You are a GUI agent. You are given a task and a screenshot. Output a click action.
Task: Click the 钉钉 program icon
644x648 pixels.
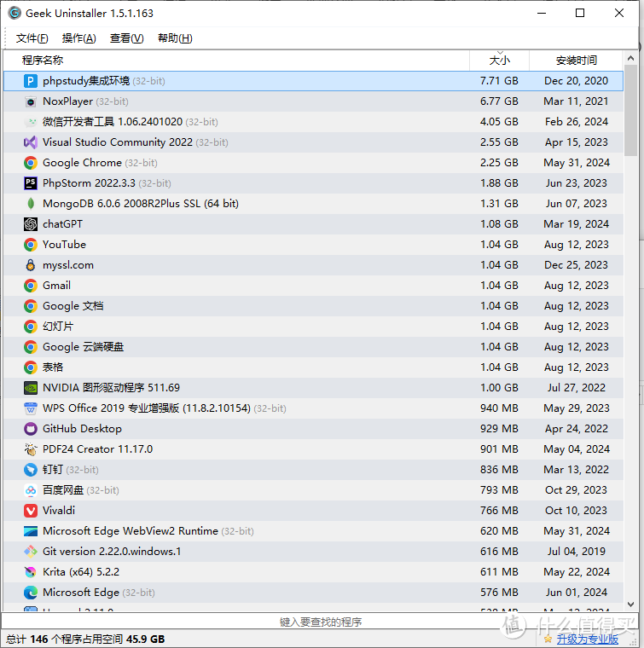click(30, 470)
